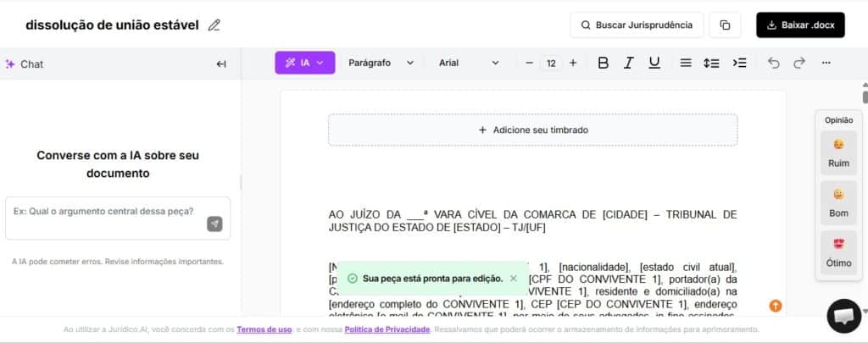The image size is (868, 343).
Task: Increase the font size with plus
Action: [573, 63]
